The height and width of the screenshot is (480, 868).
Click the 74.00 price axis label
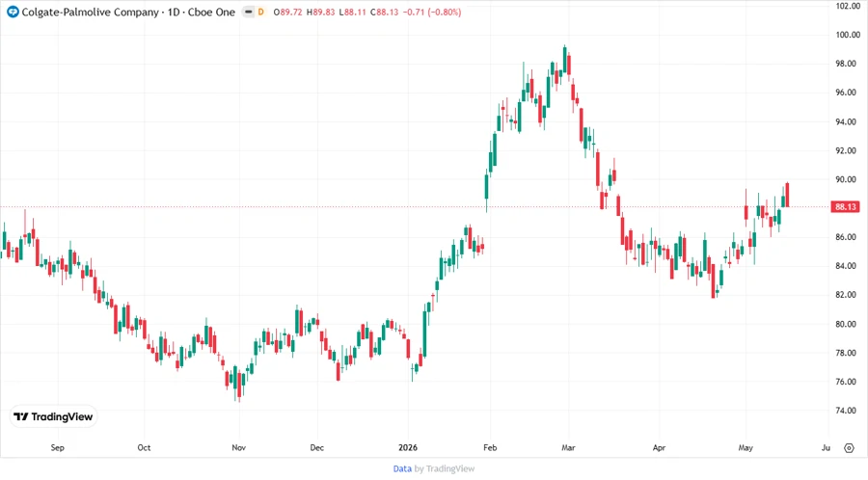(x=848, y=411)
